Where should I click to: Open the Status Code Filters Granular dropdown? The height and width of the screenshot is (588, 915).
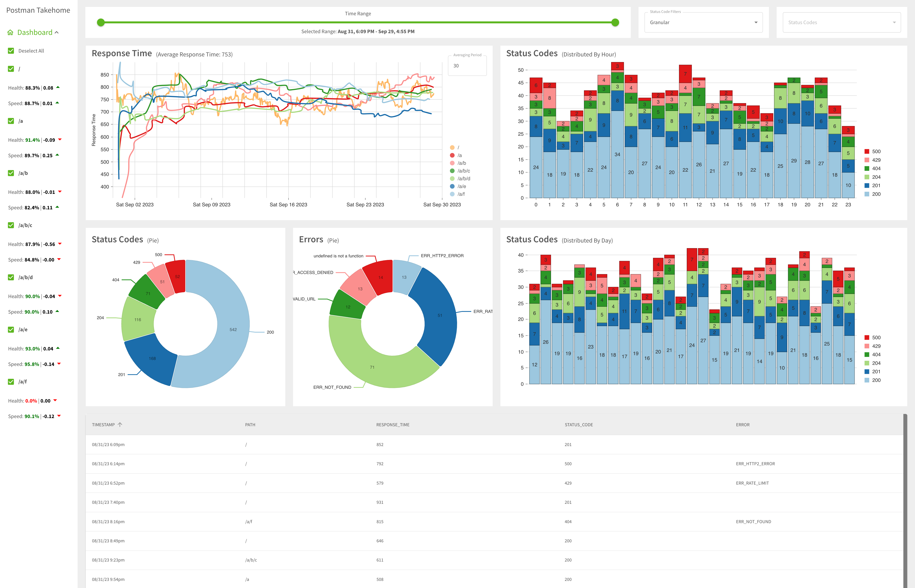coord(703,23)
